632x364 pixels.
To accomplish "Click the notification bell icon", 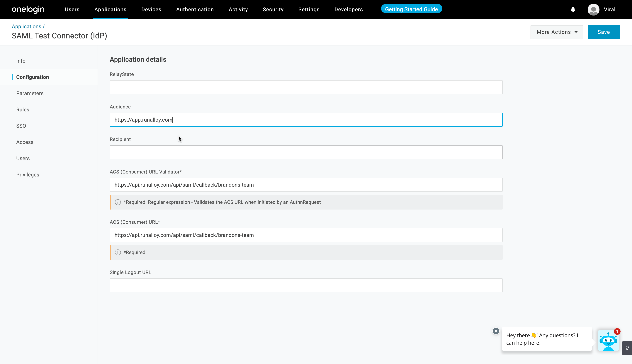I will pyautogui.click(x=573, y=9).
